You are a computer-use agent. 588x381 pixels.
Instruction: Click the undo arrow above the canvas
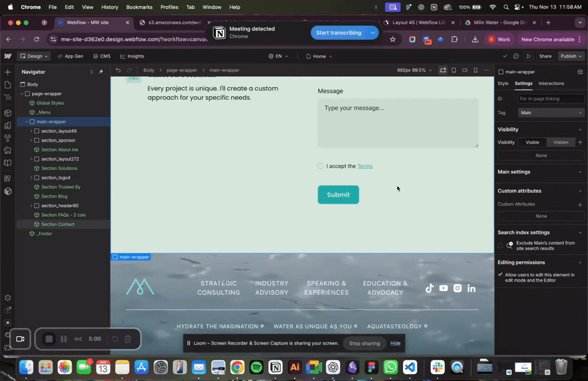pos(118,70)
